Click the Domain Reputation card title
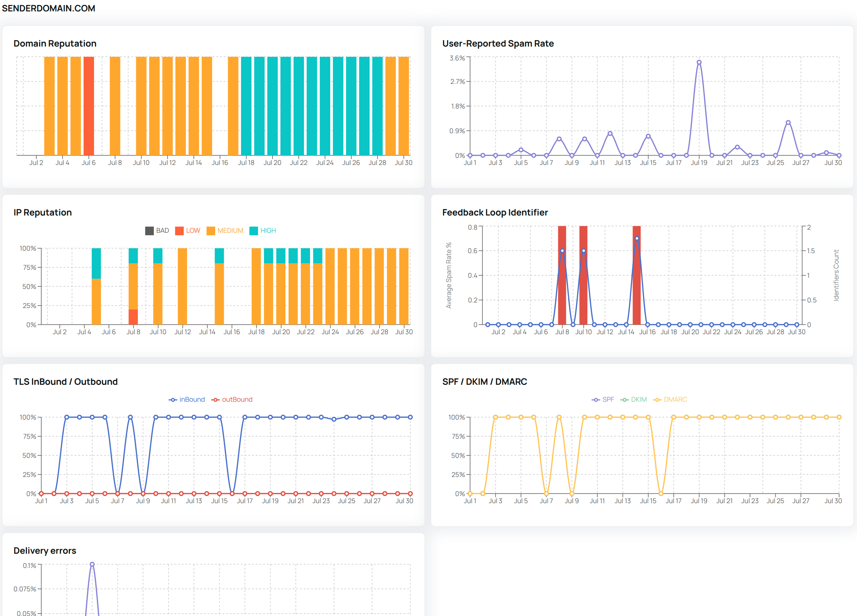Image resolution: width=857 pixels, height=616 pixels. point(55,43)
